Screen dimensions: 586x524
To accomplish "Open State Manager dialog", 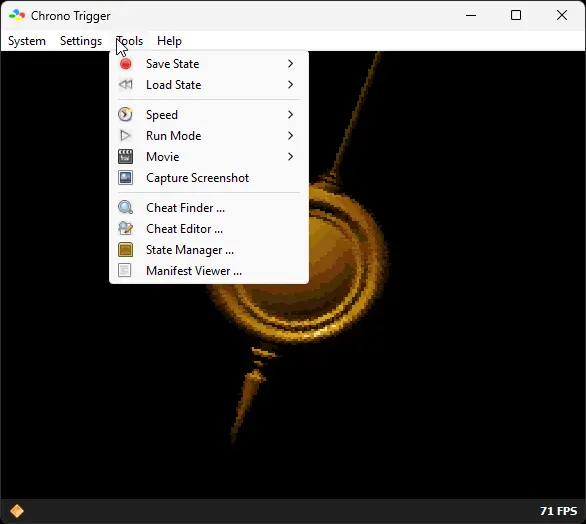I will click(209, 249).
